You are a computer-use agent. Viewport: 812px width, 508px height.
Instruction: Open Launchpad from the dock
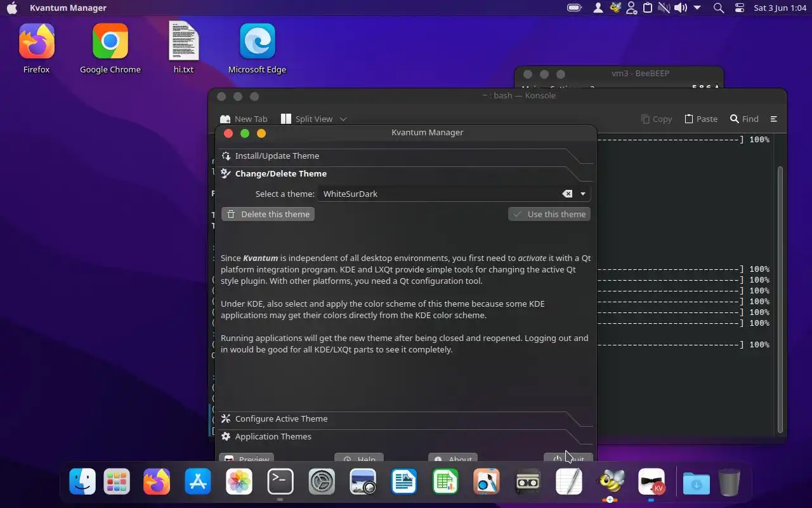tap(117, 482)
